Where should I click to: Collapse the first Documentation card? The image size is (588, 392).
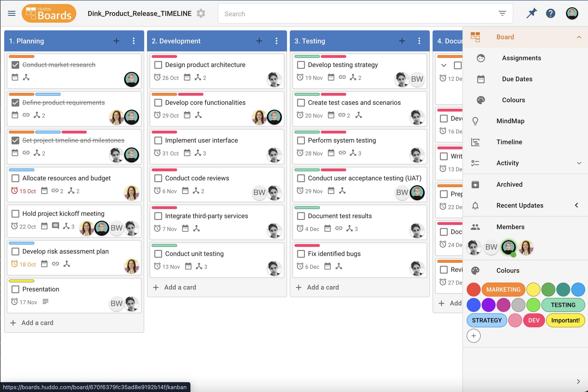point(444,65)
